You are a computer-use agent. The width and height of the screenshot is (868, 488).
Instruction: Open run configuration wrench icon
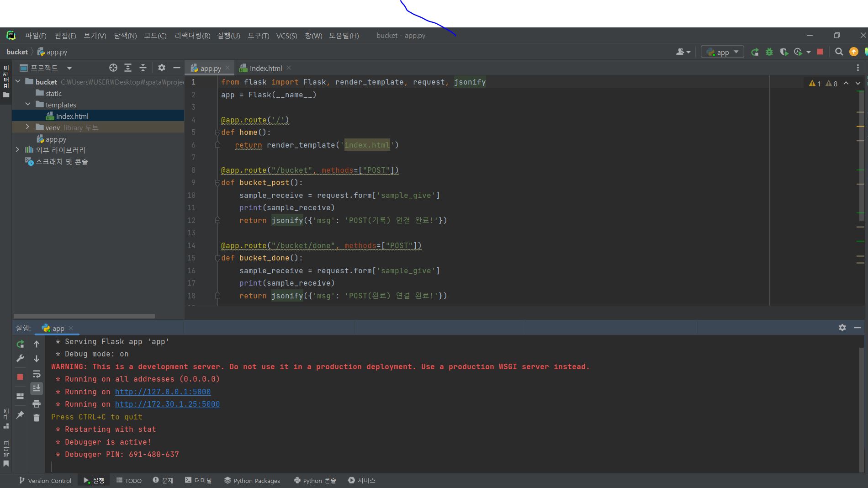pyautogui.click(x=20, y=359)
